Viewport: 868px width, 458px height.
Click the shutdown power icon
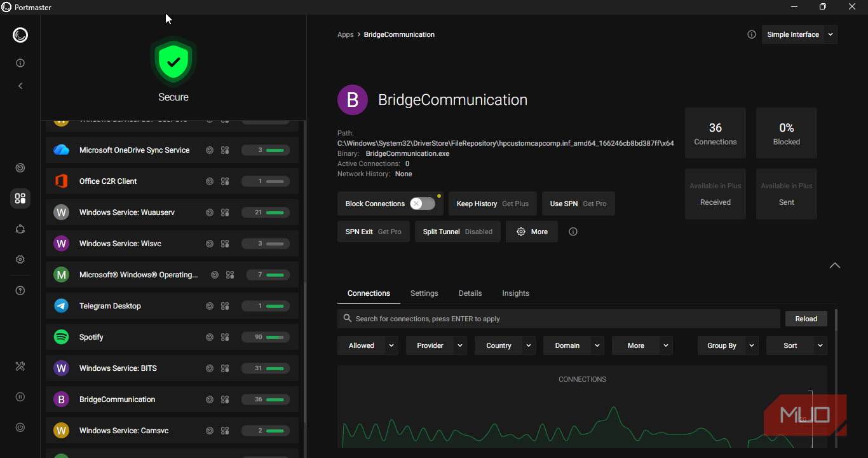point(20,427)
